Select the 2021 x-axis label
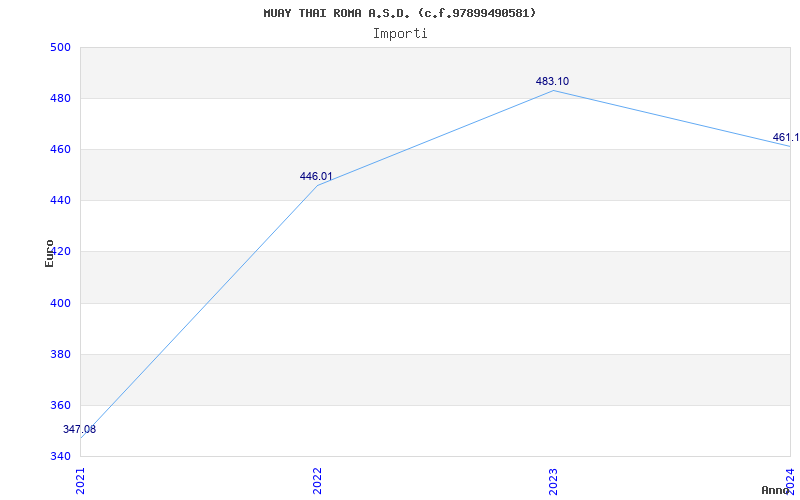The image size is (800, 500). click(80, 481)
